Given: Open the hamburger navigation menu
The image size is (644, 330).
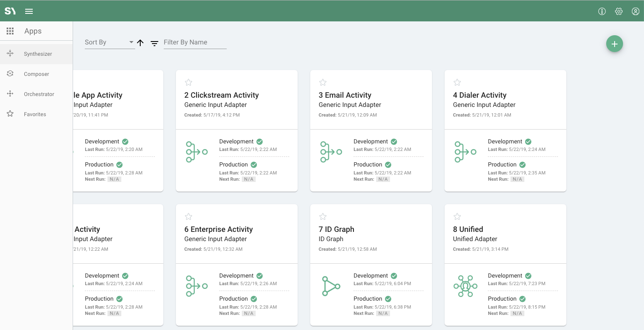Looking at the screenshot, I should click(29, 11).
